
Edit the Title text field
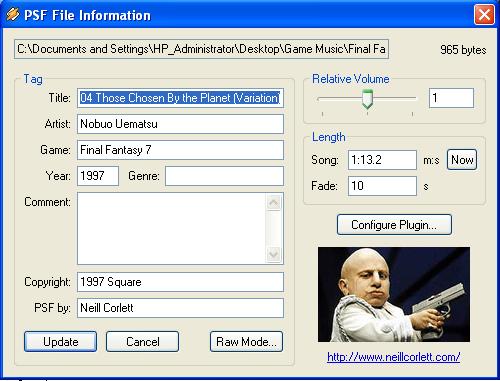coord(180,98)
